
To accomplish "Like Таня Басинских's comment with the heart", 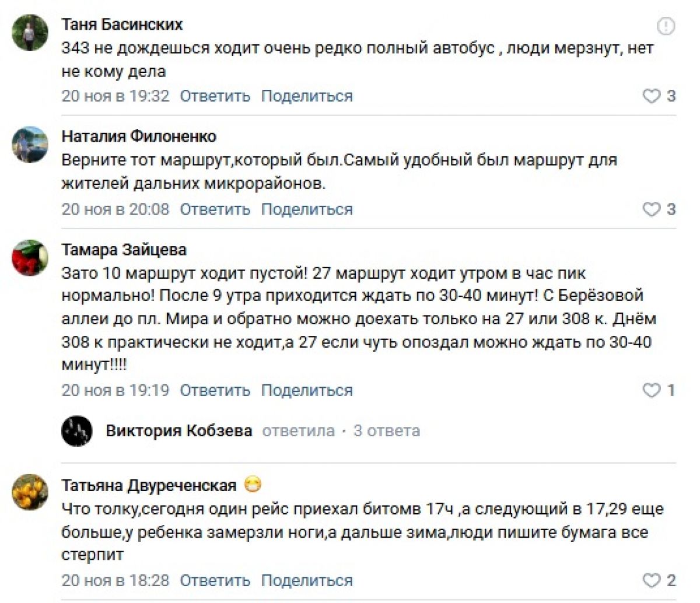I will (651, 96).
